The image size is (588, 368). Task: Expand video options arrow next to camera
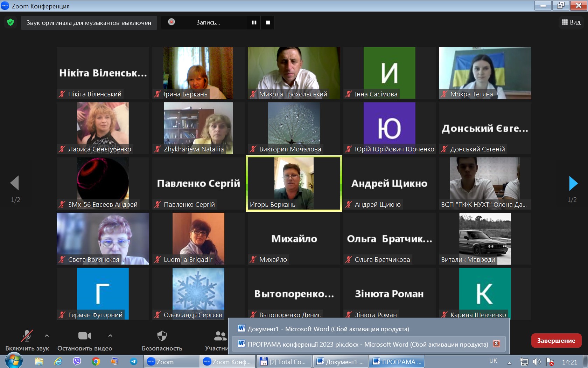click(110, 336)
